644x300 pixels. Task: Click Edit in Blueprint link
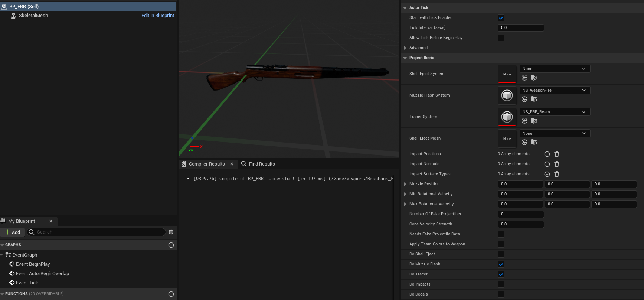point(158,16)
